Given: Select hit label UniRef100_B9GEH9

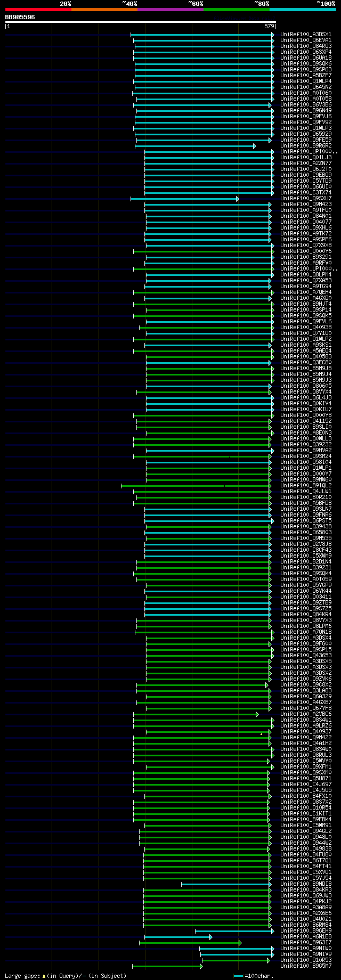Looking at the screenshot, I should click(306, 930).
